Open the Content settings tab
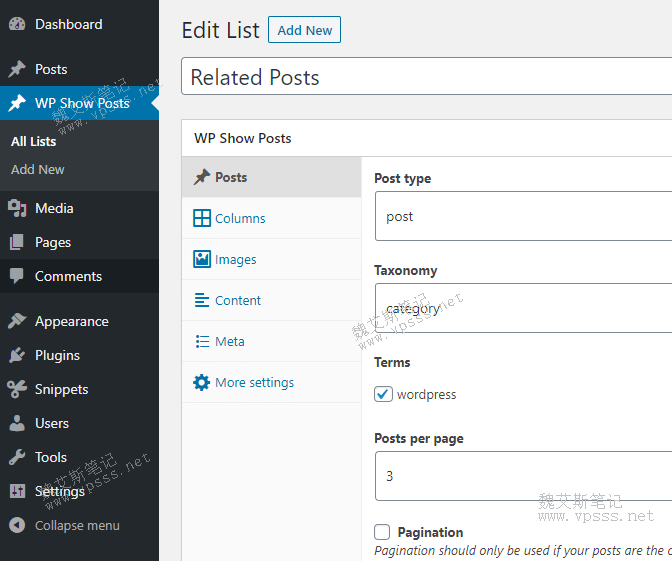The height and width of the screenshot is (561, 672). (x=272, y=300)
